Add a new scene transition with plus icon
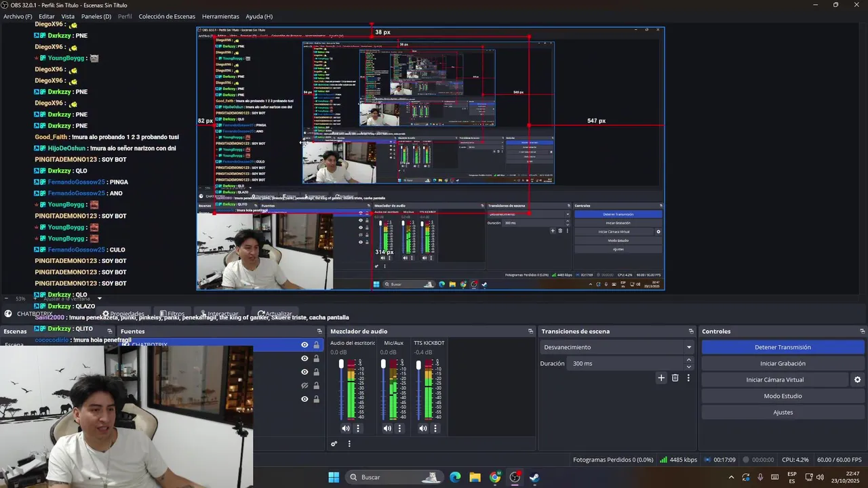Screen dimensions: 868x488 [661, 378]
